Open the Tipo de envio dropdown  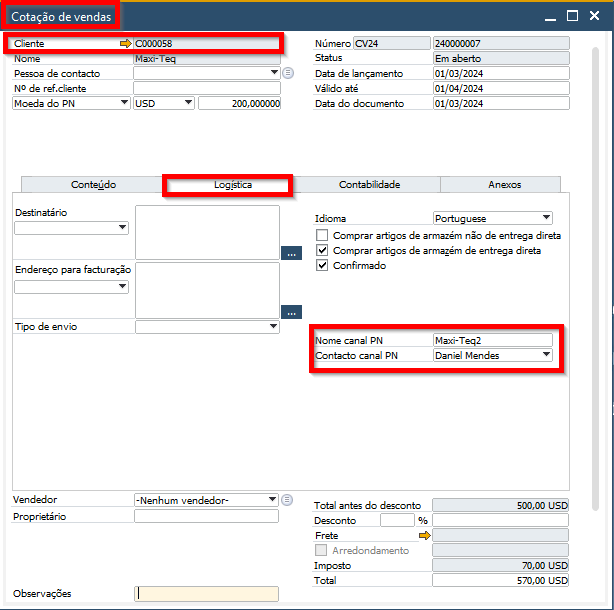tap(273, 327)
